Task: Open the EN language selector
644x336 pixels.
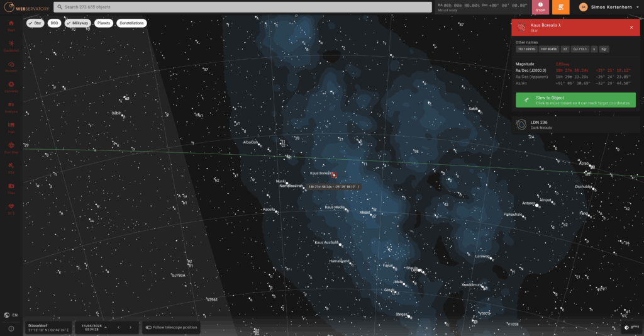Action: coord(11,315)
